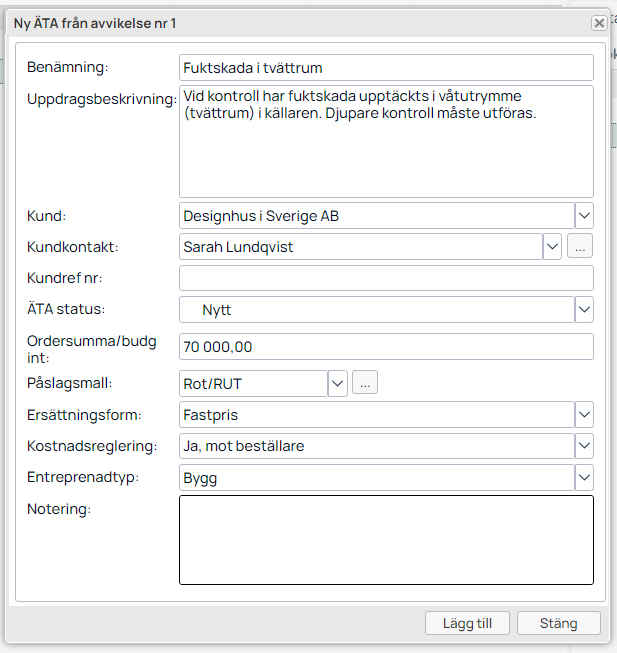Focus the empty Kundref nr field

(x=386, y=278)
